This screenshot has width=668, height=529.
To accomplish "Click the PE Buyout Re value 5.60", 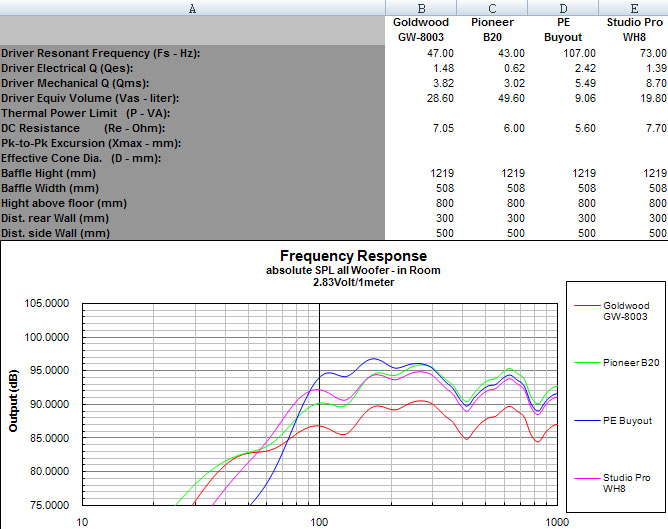I will [x=585, y=128].
